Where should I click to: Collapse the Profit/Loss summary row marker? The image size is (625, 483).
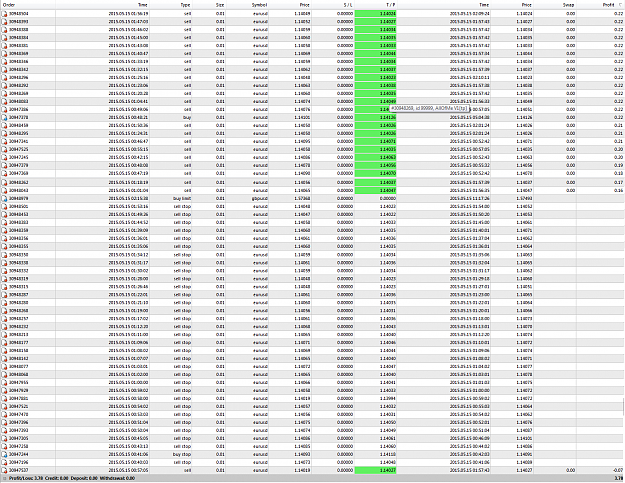coord(4,478)
